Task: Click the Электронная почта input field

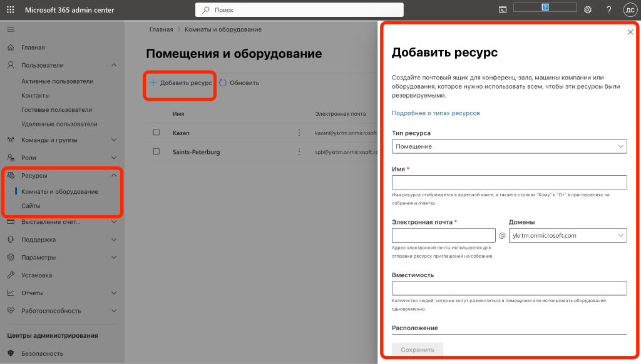Action: point(444,235)
